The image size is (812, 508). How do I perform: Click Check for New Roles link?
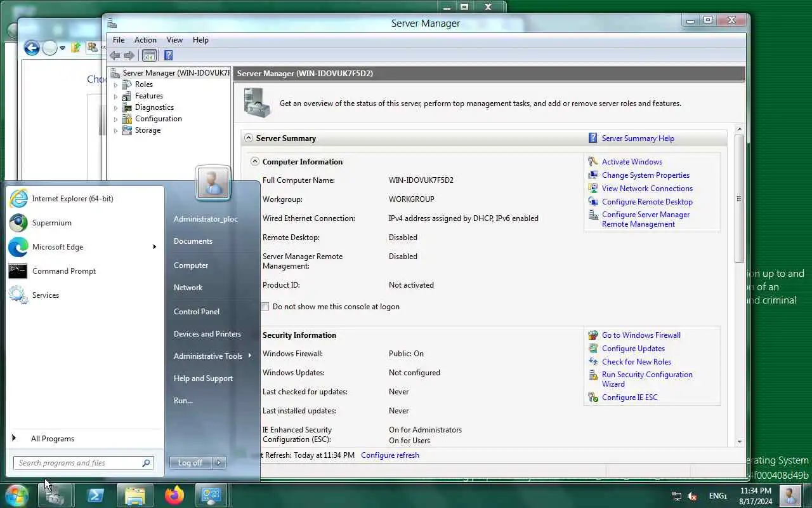point(636,362)
